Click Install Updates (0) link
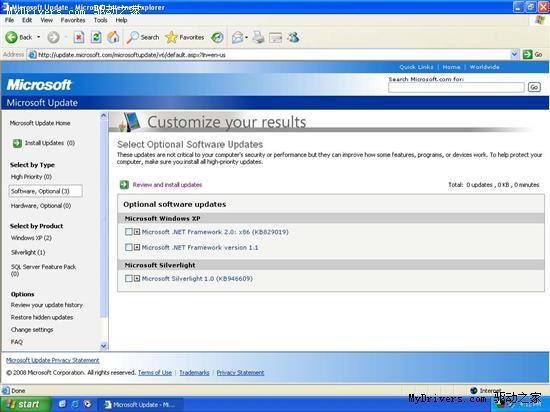The width and height of the screenshot is (550, 412). [50, 143]
